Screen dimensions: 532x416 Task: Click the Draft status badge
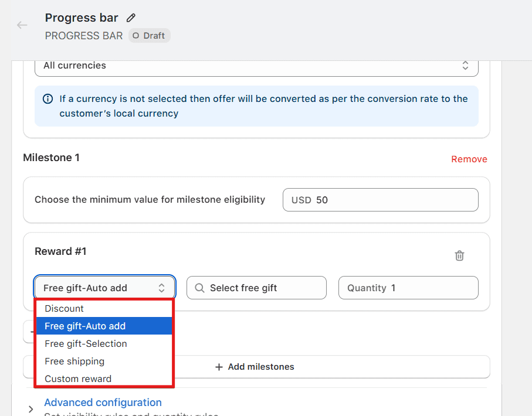click(149, 35)
